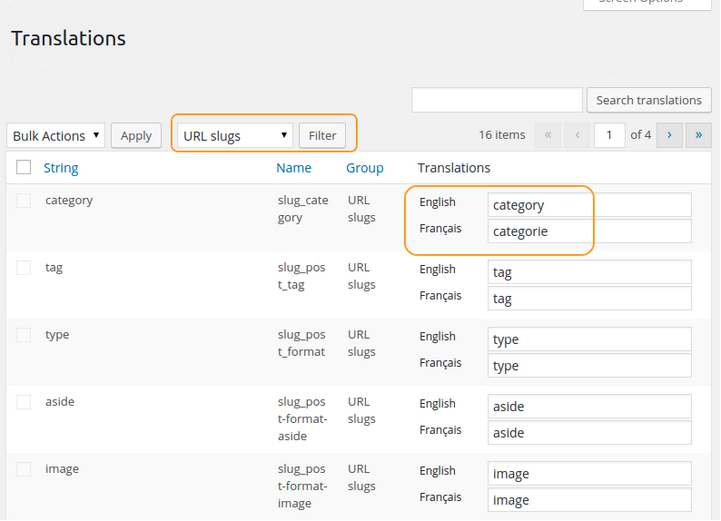721x521 pixels.
Task: Tick the checkbox next to the tag string
Action: pyautogui.click(x=24, y=268)
